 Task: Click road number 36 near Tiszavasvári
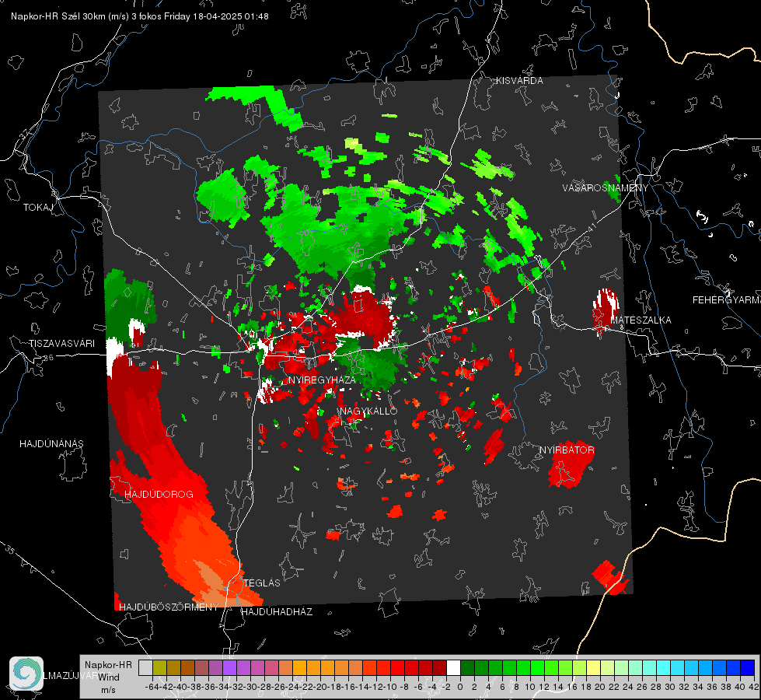tap(48, 358)
